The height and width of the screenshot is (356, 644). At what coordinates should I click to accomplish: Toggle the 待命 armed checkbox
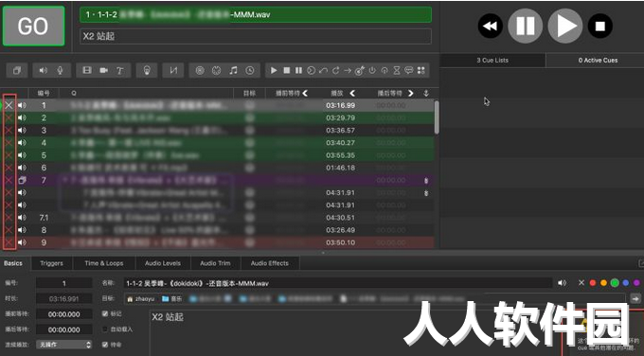click(105, 345)
